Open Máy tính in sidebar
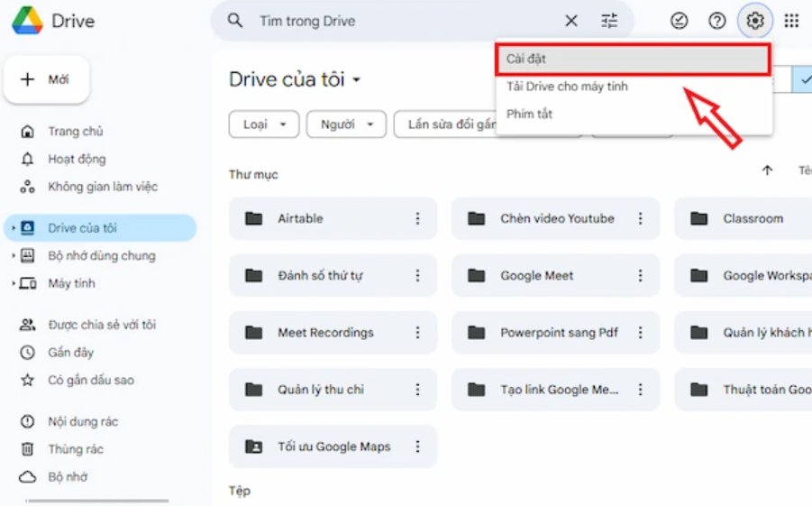Viewport: 812px width, 506px height. (71, 283)
